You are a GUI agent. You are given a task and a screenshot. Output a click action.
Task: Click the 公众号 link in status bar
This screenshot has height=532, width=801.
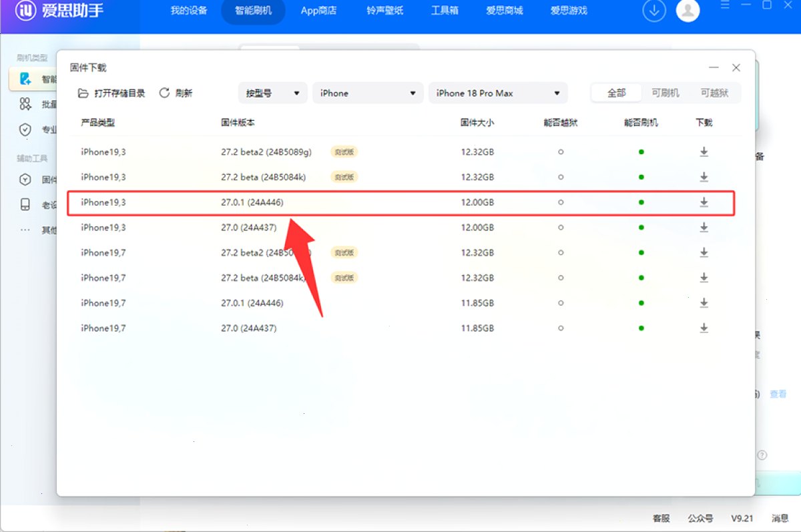tap(700, 519)
